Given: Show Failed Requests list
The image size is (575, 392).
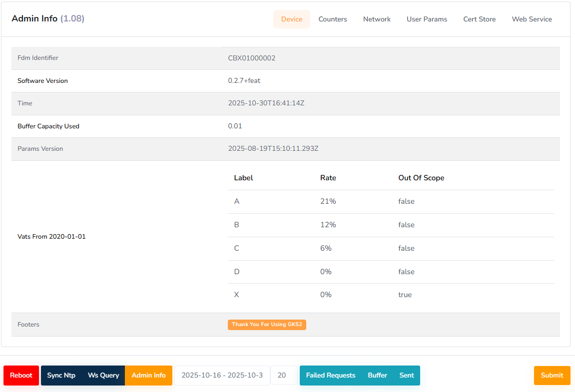Looking at the screenshot, I should point(330,376).
